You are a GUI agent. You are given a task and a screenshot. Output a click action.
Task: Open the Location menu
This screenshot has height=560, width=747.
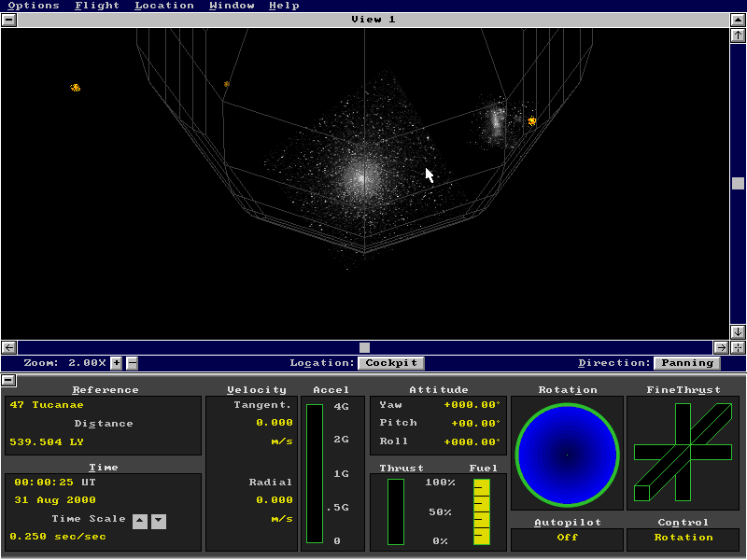click(x=164, y=6)
